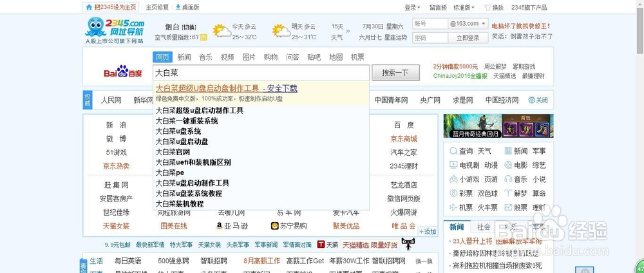
Task: Click the Amazon icon beside 亚马逊
Action: point(219,226)
